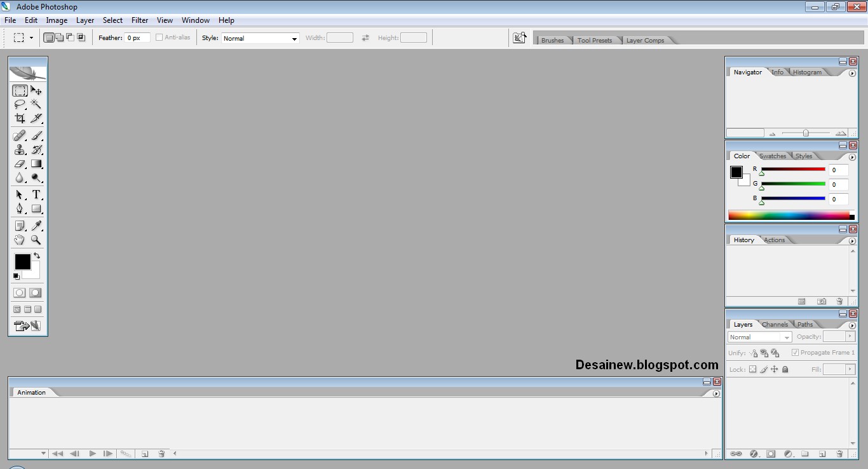Switch to the Channels tab
The image size is (868, 469).
click(x=775, y=324)
